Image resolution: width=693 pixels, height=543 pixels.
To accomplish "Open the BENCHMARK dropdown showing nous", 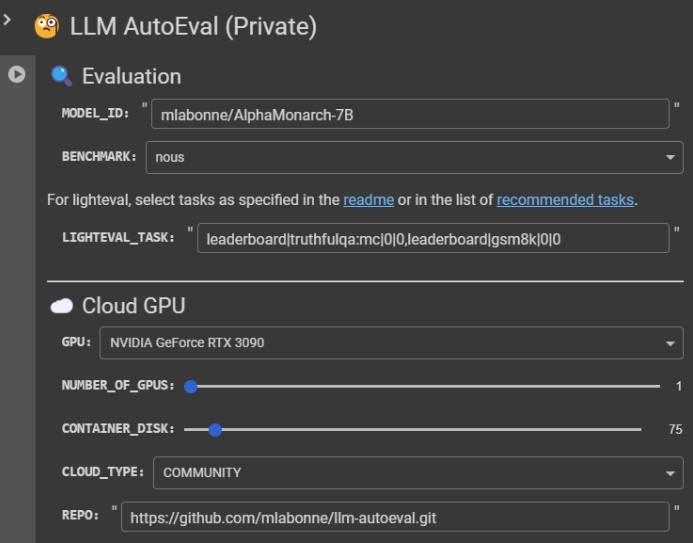I will (415, 157).
